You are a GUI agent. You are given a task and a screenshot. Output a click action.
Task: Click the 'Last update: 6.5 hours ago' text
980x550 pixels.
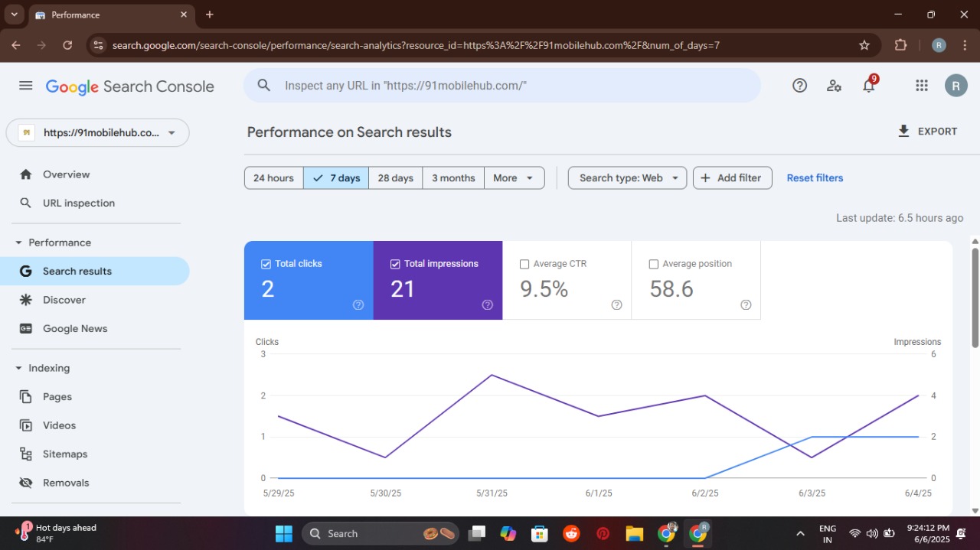[900, 218]
